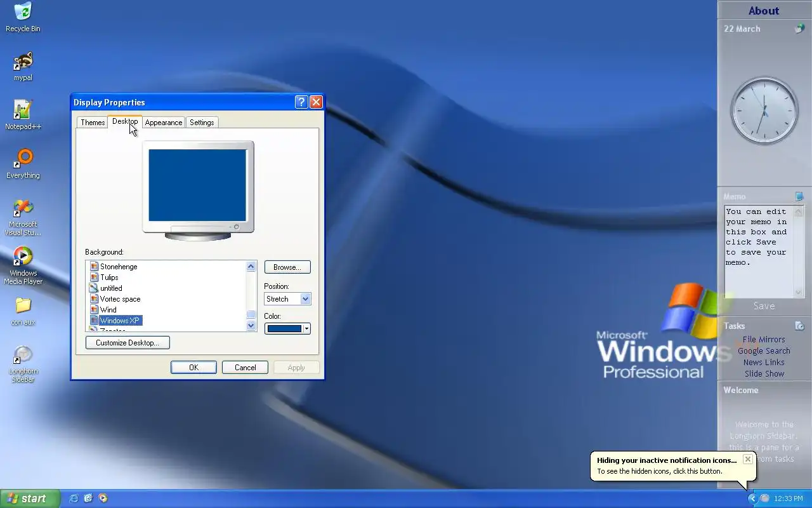Open the Google Search task link

tap(764, 351)
